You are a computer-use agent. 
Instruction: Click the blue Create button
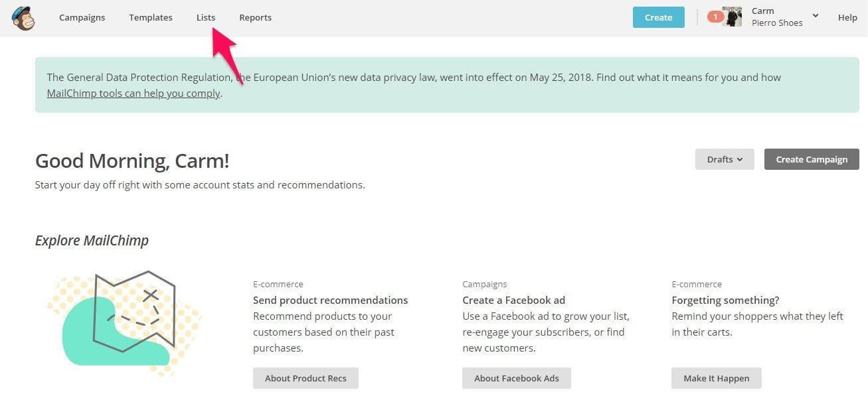pyautogui.click(x=659, y=17)
